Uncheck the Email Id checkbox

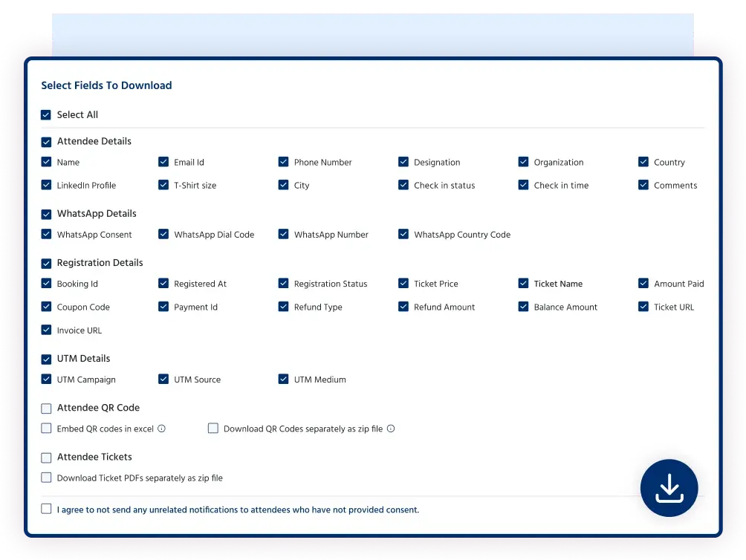(x=163, y=162)
